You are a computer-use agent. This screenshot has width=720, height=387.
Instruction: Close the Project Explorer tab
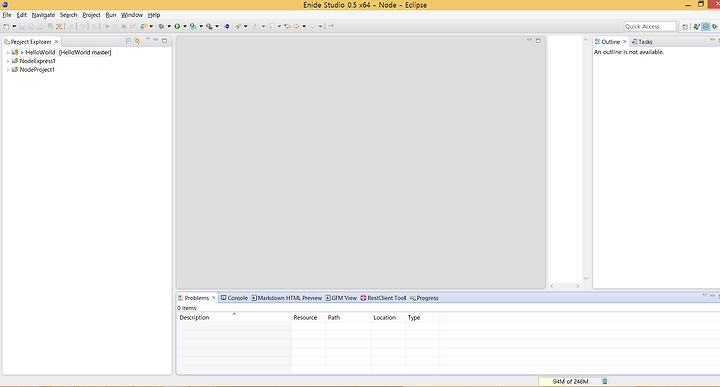point(56,41)
